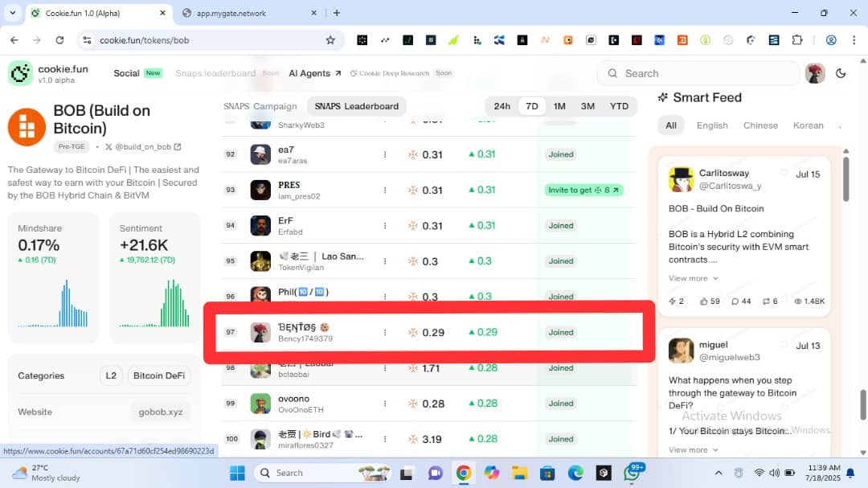Image resolution: width=868 pixels, height=488 pixels.
Task: Go back in browser history
Action: [14, 40]
